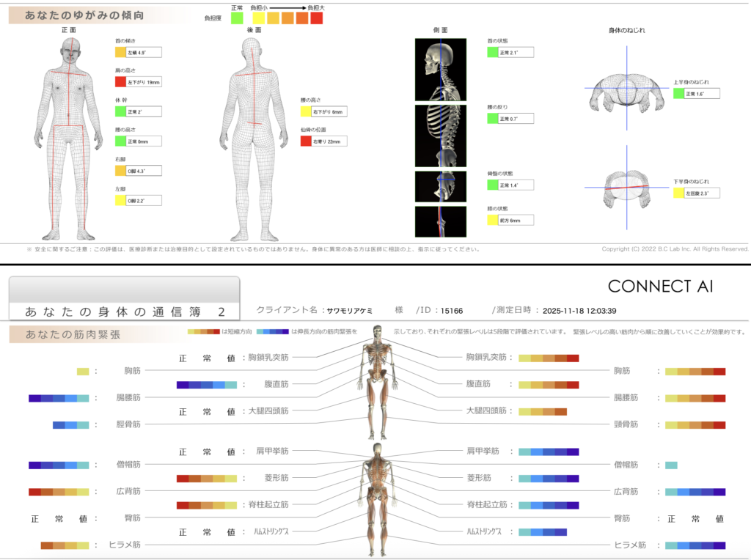Click the red swatch beside 肩の高さ value

pyautogui.click(x=121, y=82)
